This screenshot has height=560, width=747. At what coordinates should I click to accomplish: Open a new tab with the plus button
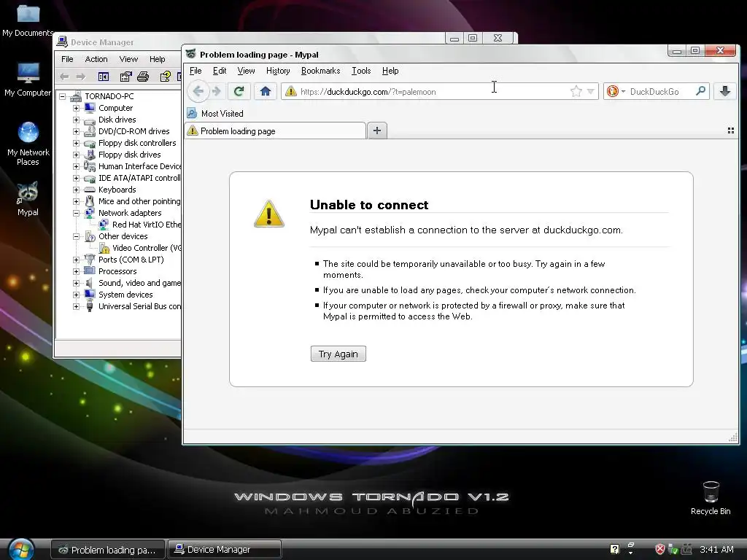(377, 131)
